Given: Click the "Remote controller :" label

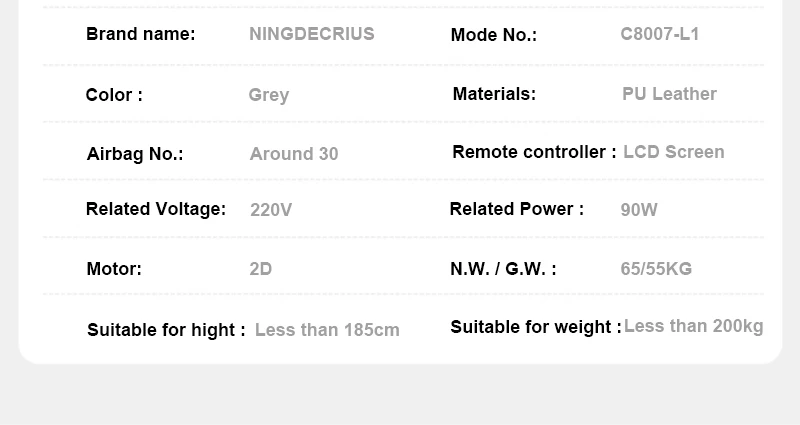Looking at the screenshot, I should pyautogui.click(x=534, y=152).
